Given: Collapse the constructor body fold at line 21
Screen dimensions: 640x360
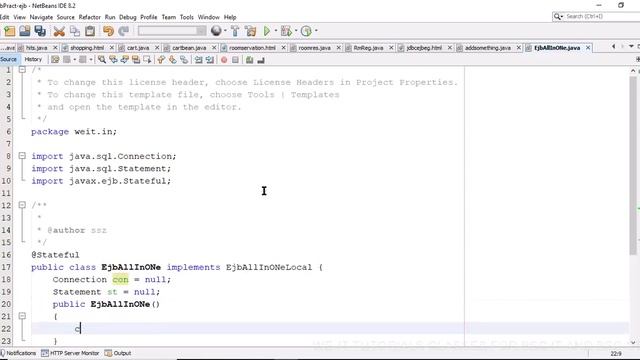Looking at the screenshot, I should point(22,316).
